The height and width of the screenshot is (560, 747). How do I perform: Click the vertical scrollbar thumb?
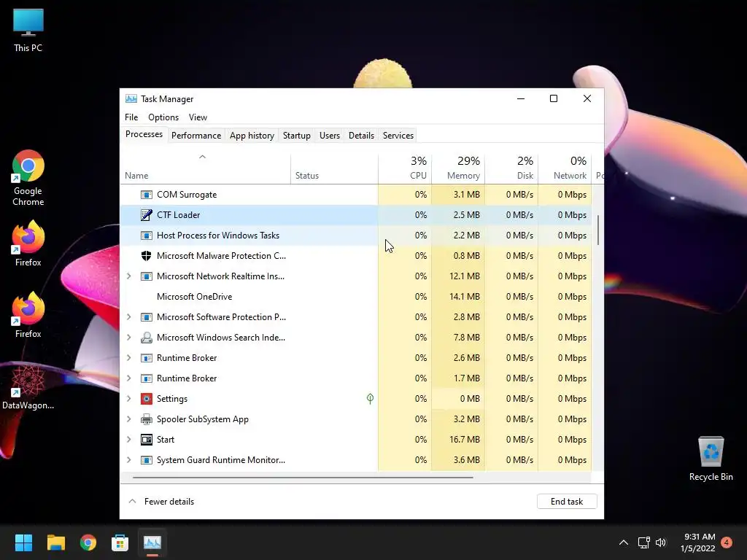[x=598, y=230]
